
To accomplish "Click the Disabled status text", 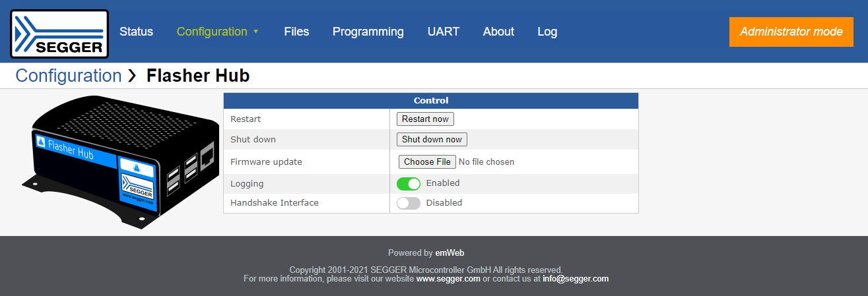I will click(x=444, y=203).
